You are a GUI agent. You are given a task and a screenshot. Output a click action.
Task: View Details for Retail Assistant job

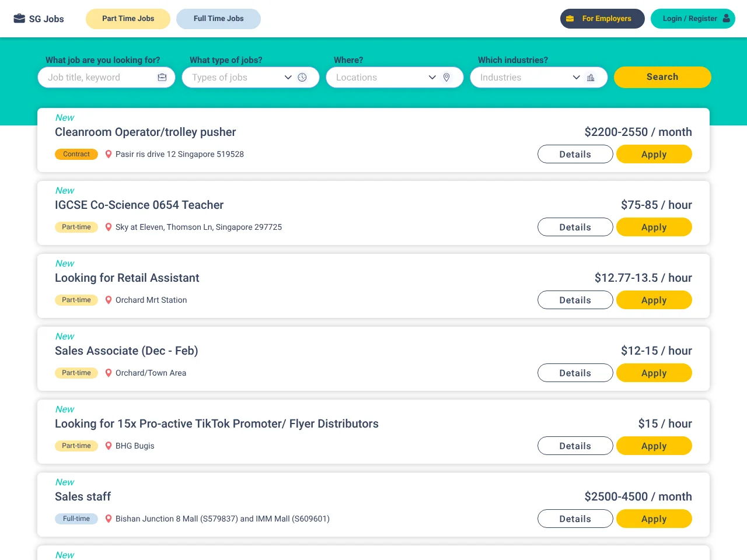pos(575,300)
